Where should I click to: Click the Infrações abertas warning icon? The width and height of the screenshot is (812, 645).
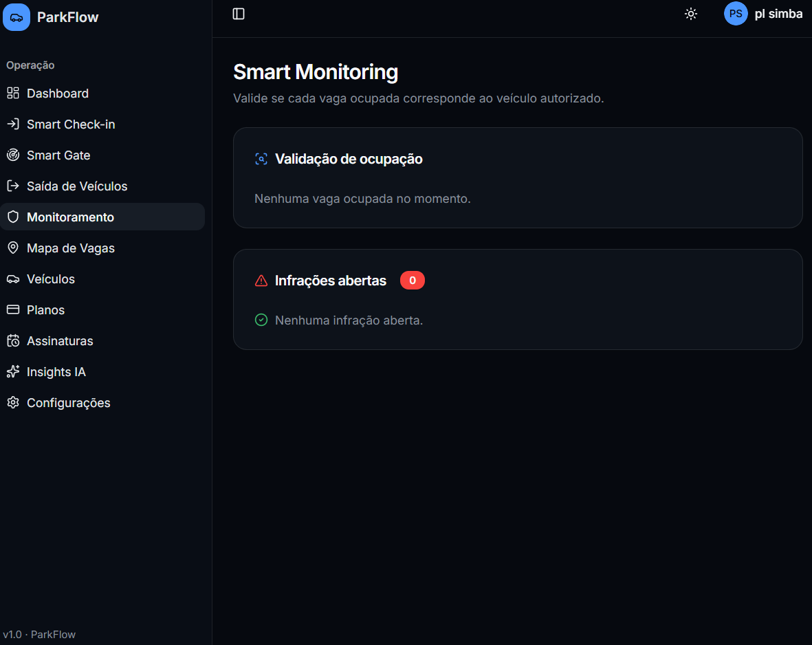click(261, 281)
